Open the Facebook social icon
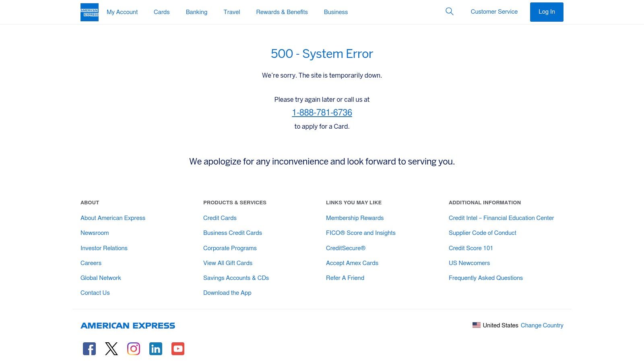Image resolution: width=644 pixels, height=362 pixels. (89, 349)
